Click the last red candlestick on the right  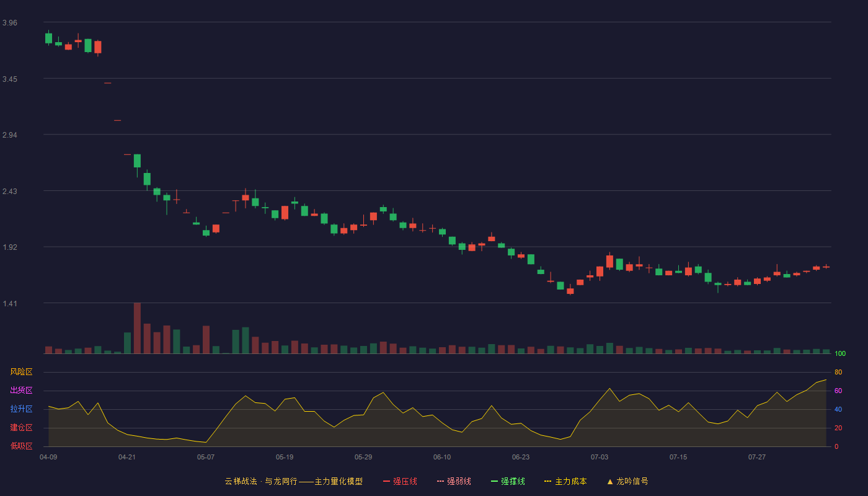click(826, 267)
